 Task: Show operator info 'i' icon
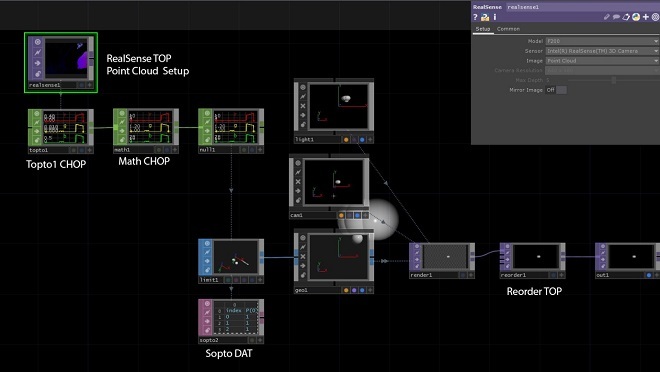[495, 17]
